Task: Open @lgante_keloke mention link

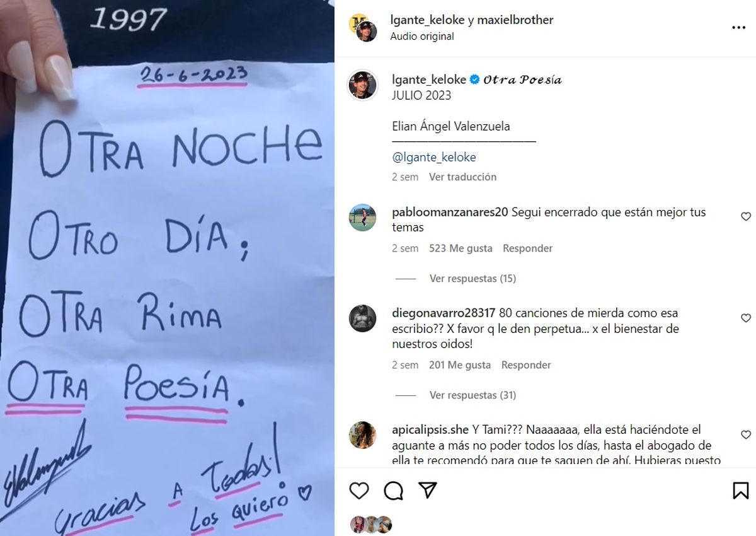Action: click(x=433, y=157)
